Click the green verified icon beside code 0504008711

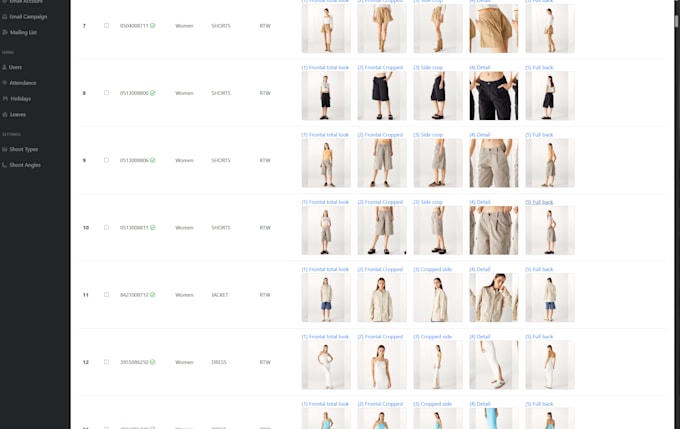click(x=153, y=26)
